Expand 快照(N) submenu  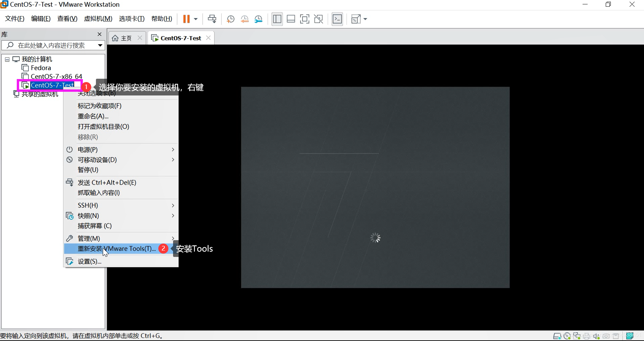click(x=121, y=216)
